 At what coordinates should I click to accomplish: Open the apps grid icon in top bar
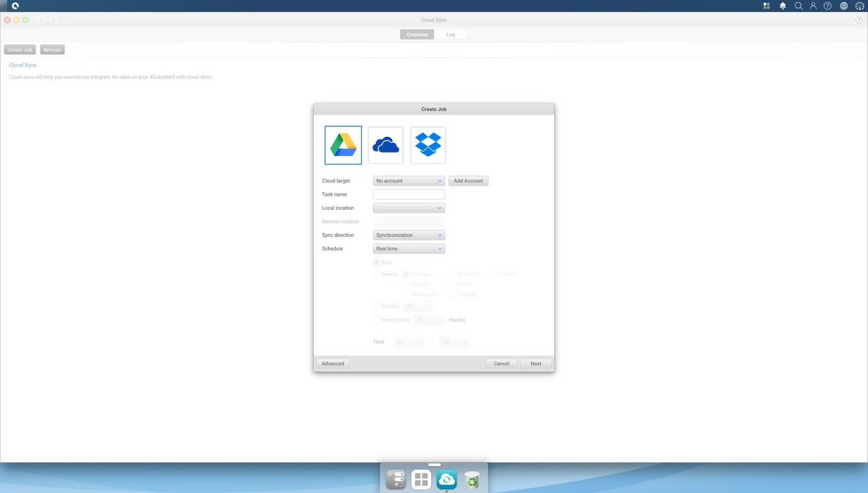[x=766, y=6]
